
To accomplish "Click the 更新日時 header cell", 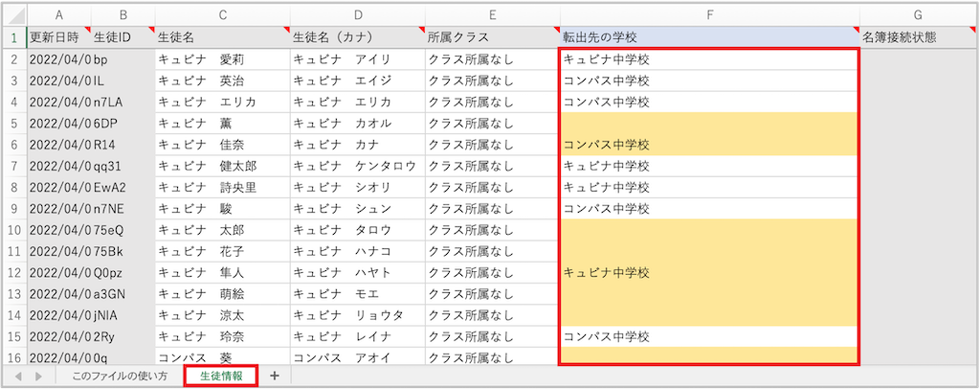I will coord(59,37).
